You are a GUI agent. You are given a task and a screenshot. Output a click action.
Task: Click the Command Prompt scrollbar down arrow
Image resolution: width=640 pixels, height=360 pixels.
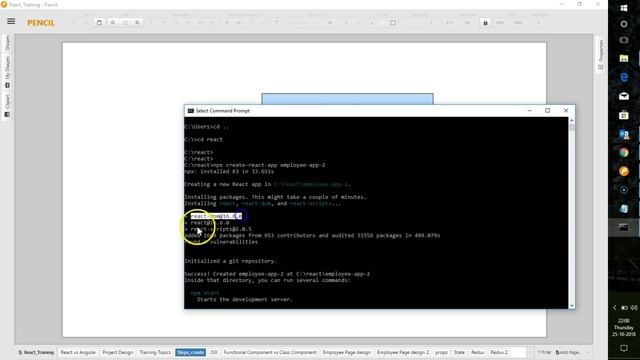(571, 305)
